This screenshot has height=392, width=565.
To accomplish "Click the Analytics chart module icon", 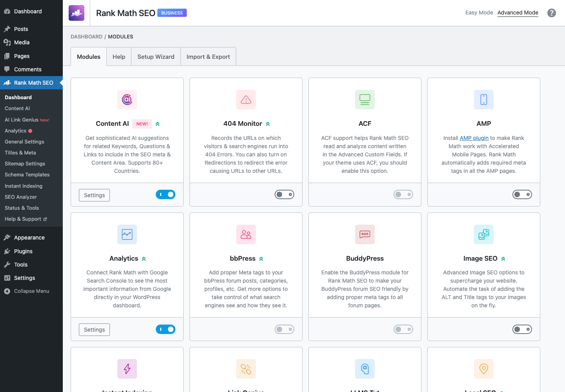I will coord(127,234).
